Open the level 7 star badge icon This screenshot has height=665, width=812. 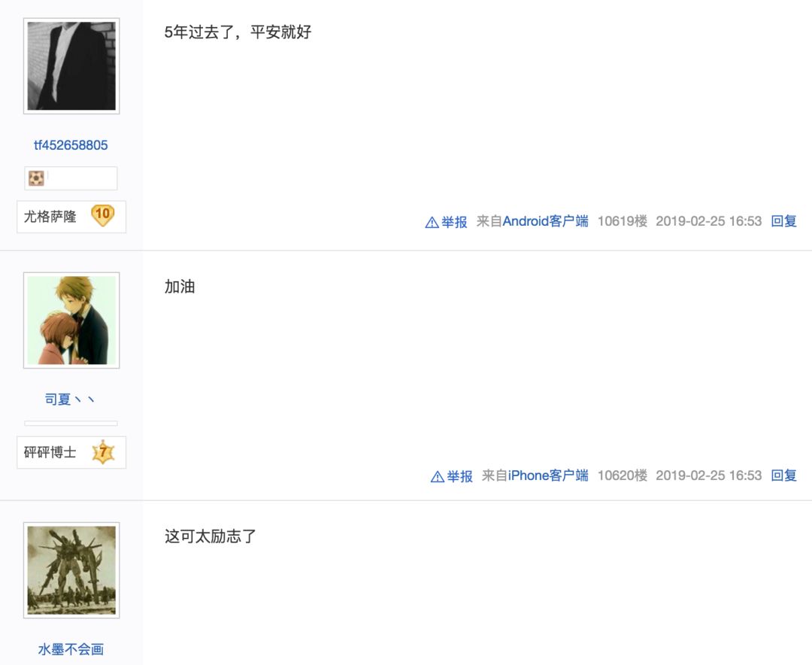point(103,452)
